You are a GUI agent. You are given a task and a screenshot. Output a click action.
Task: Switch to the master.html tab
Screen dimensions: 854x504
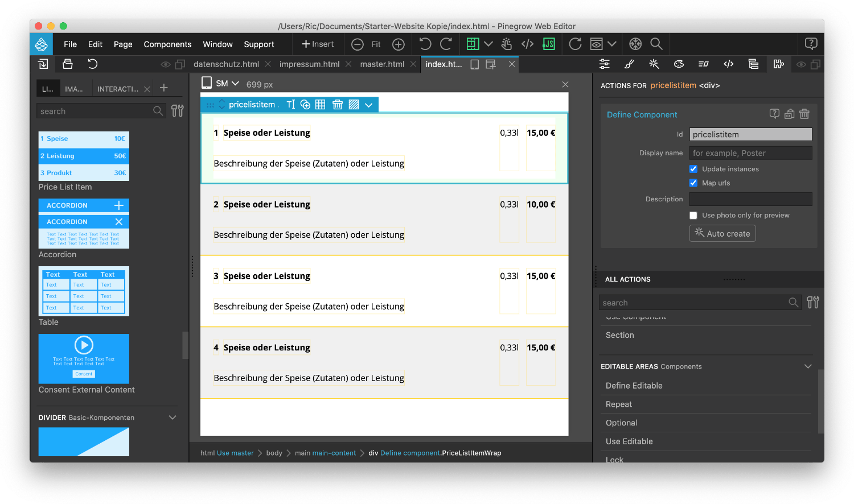point(382,64)
